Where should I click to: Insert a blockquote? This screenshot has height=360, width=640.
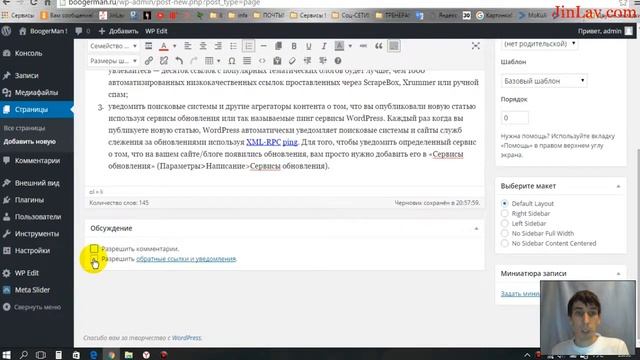(379, 46)
